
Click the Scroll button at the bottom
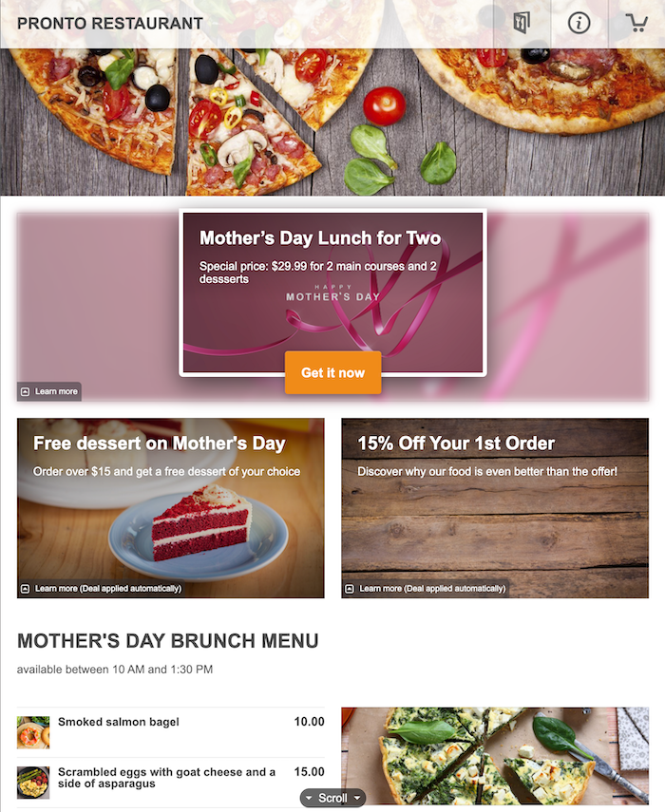pos(332,798)
